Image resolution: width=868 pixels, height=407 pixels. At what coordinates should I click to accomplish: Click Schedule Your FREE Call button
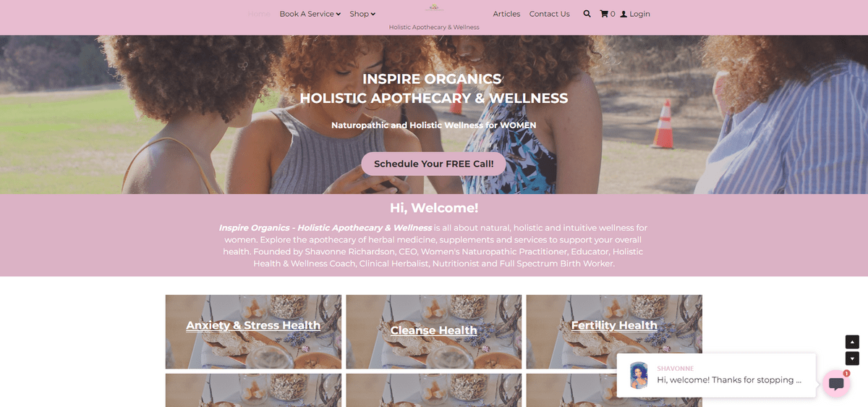pos(434,164)
